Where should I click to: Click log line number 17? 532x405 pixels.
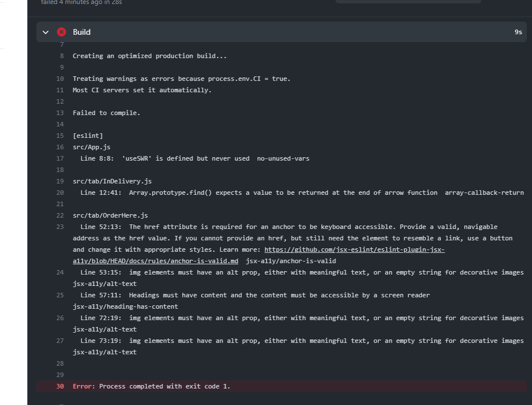[x=60, y=158]
